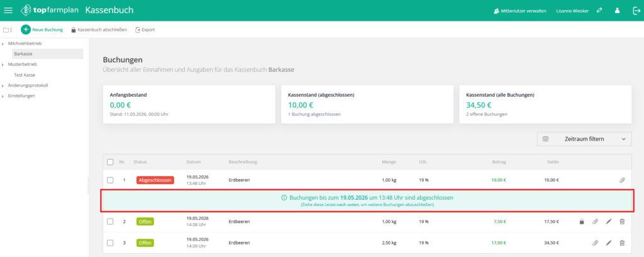Delete booking 2 with trash icon
The width and height of the screenshot is (644, 257).
click(x=622, y=222)
